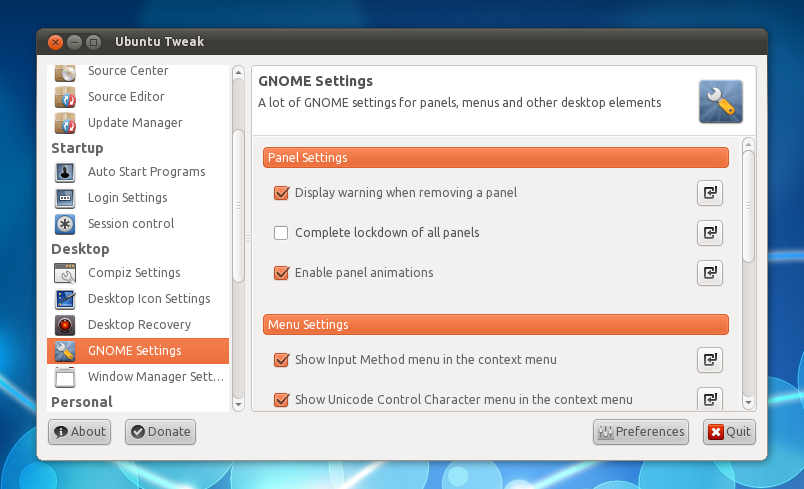Viewport: 804px width, 489px height.
Task: Click the pane splitter handle between sidebar and settings
Action: (248, 239)
